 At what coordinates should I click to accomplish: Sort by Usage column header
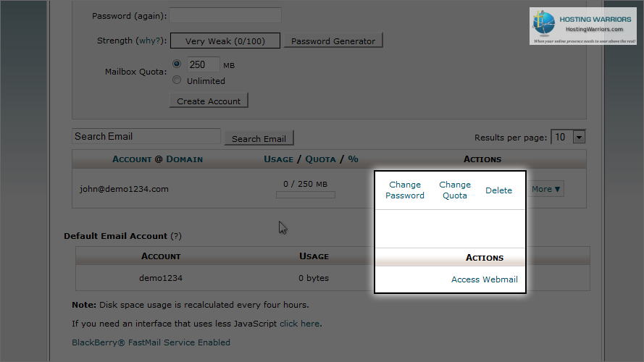(x=278, y=159)
